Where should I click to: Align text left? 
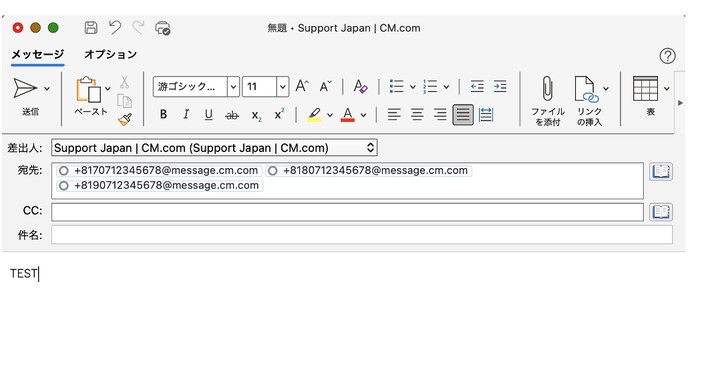[394, 115]
